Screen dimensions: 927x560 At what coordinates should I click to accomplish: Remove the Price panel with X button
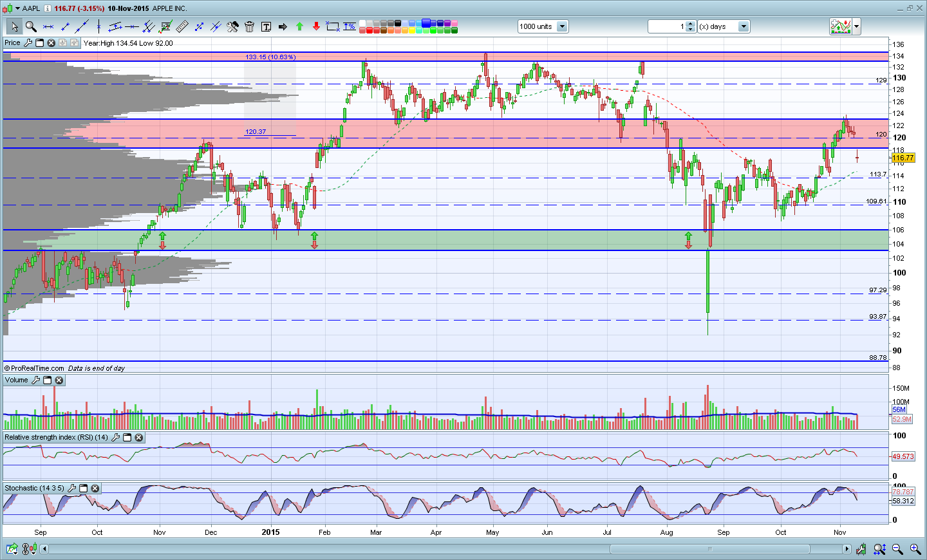tap(51, 43)
